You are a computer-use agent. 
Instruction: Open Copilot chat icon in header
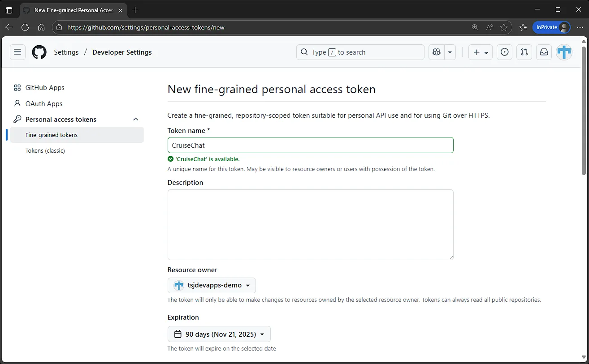coord(436,52)
